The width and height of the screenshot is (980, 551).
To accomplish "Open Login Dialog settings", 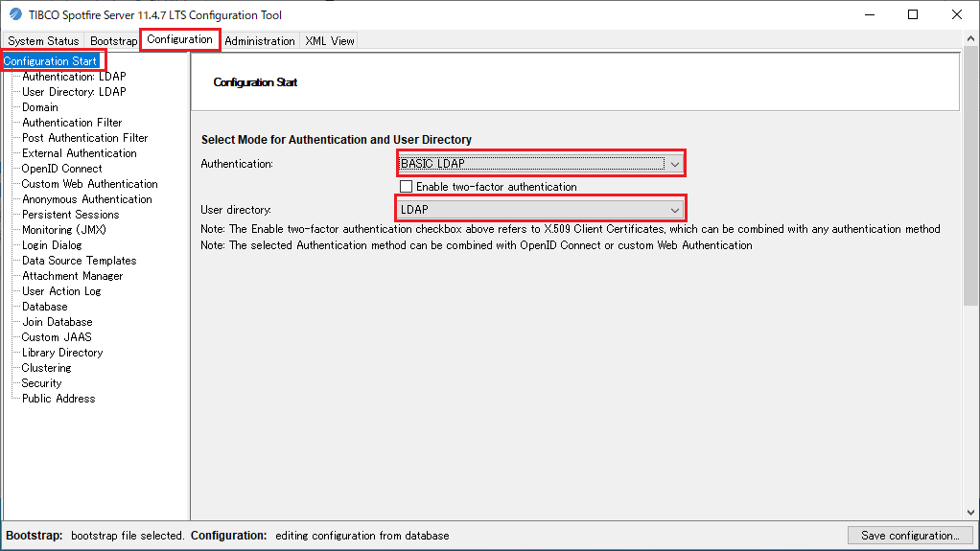I will tap(52, 245).
